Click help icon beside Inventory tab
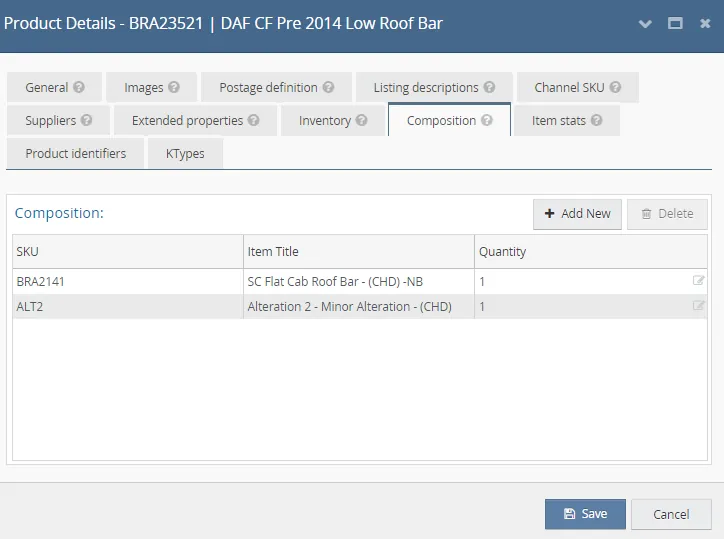 pyautogui.click(x=362, y=120)
